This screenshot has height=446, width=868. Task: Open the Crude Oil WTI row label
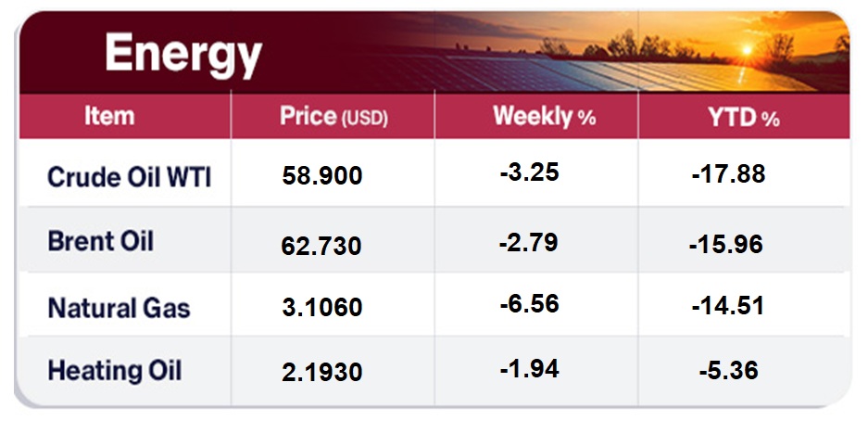pyautogui.click(x=129, y=176)
